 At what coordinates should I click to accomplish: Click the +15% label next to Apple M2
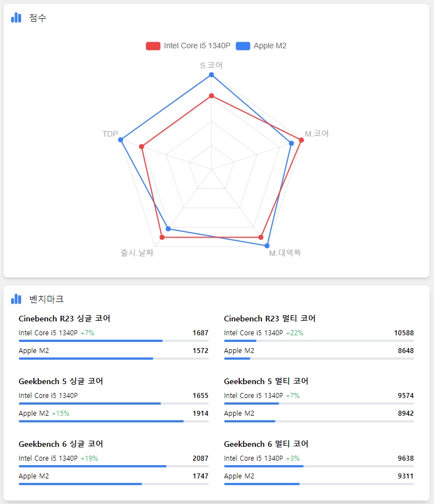pyautogui.click(x=60, y=414)
